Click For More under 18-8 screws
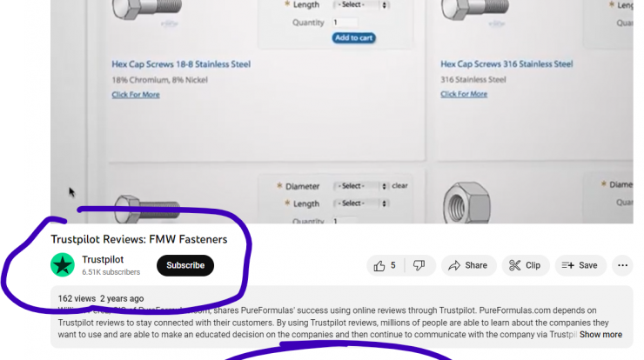The width and height of the screenshot is (644, 360). 136,95
